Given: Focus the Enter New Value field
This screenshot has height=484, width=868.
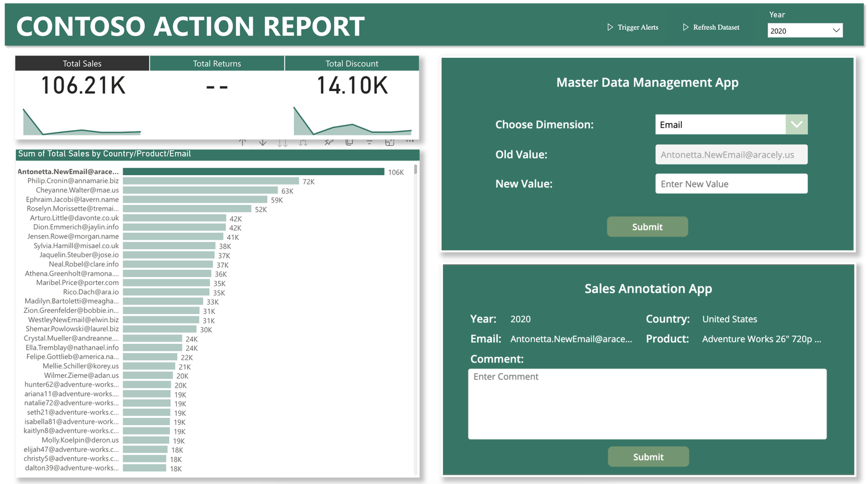Looking at the screenshot, I should (731, 184).
